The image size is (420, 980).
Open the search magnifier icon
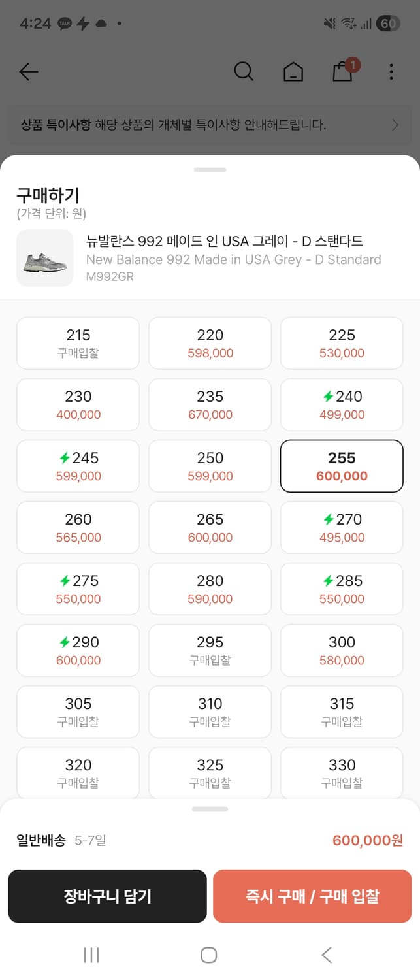pyautogui.click(x=244, y=71)
